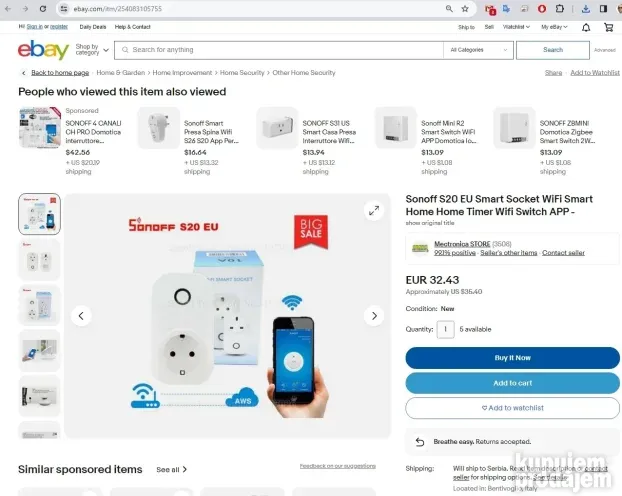The height and width of the screenshot is (496, 622).
Task: Go to eBay home via logo
Action: pos(43,50)
